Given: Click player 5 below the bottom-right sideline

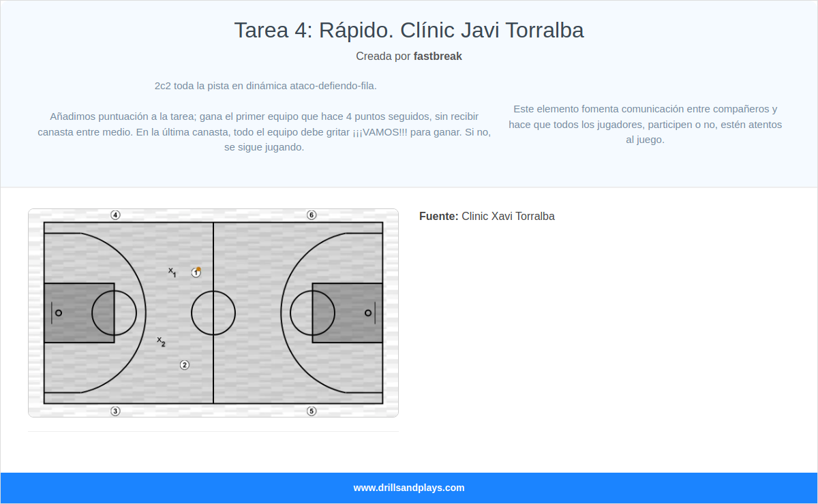Looking at the screenshot, I should coord(312,410).
